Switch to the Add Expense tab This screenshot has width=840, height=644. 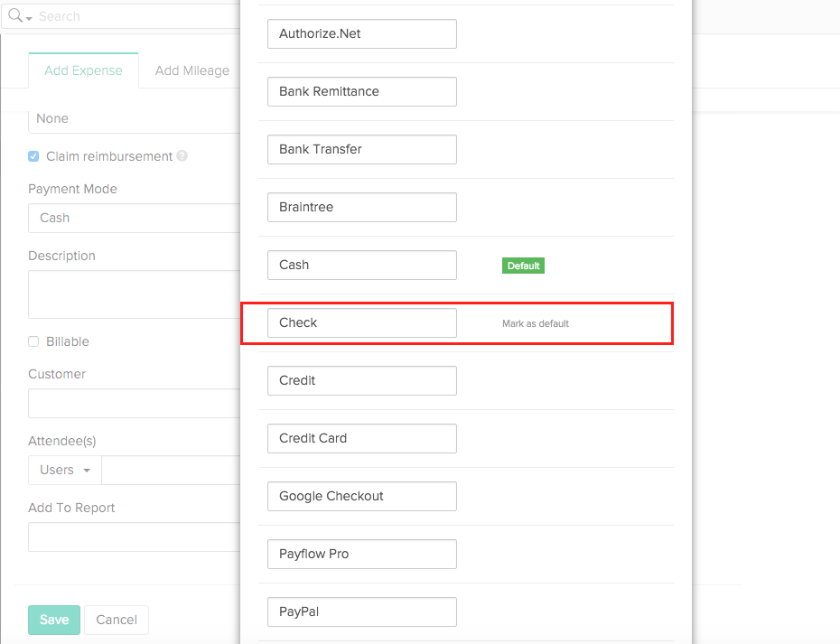tap(83, 70)
